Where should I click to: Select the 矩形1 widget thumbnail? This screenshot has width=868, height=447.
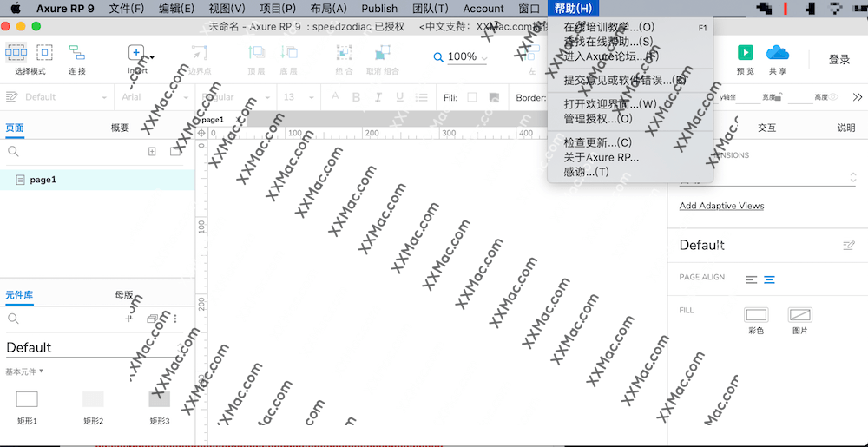click(27, 399)
